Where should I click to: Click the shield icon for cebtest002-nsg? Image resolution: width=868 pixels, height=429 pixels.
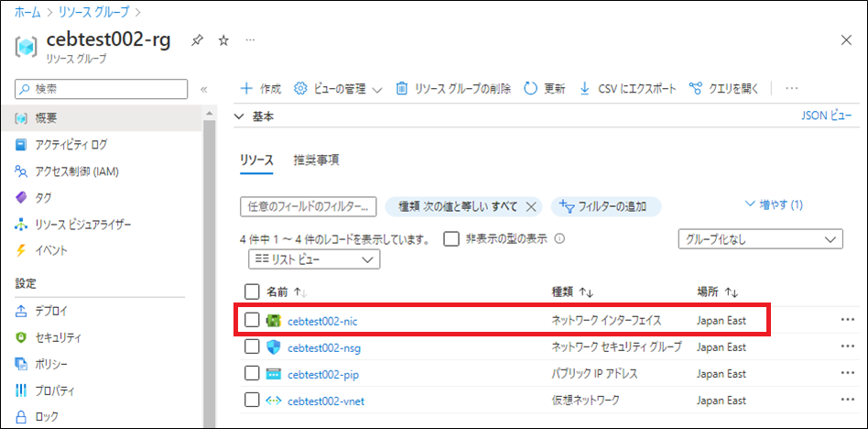tap(274, 347)
